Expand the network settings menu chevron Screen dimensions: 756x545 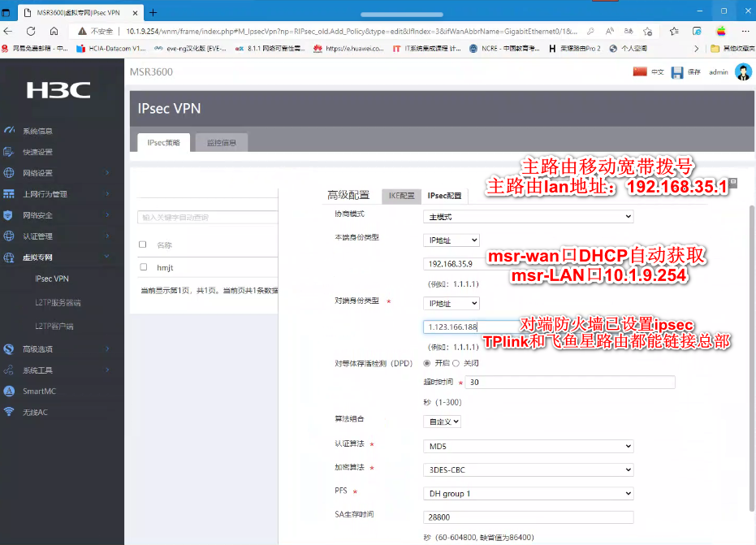coord(107,173)
